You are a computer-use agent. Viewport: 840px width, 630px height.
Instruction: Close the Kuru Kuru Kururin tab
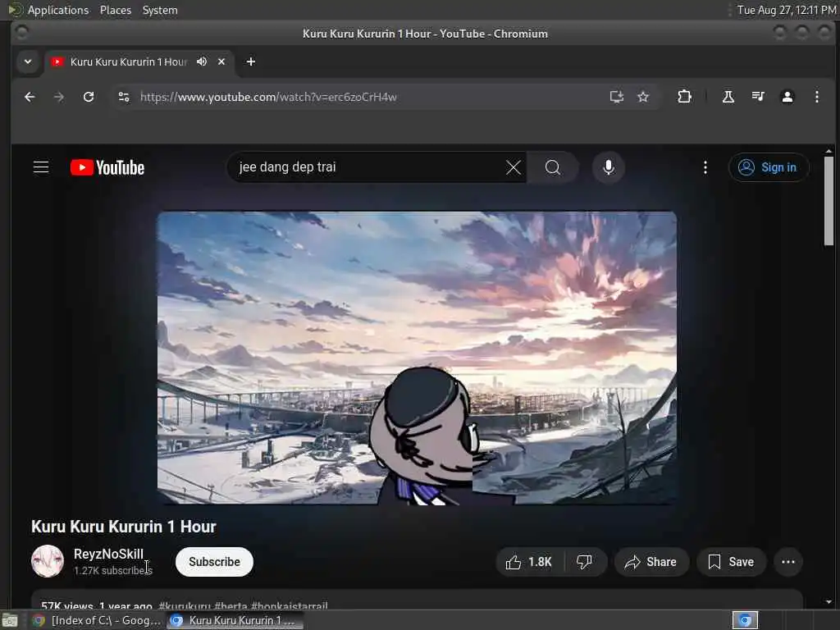pos(221,62)
